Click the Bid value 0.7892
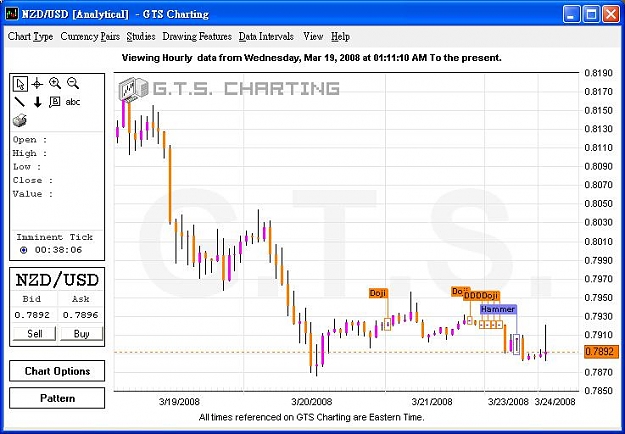Viewport: 625px width, 434px height. [32, 315]
